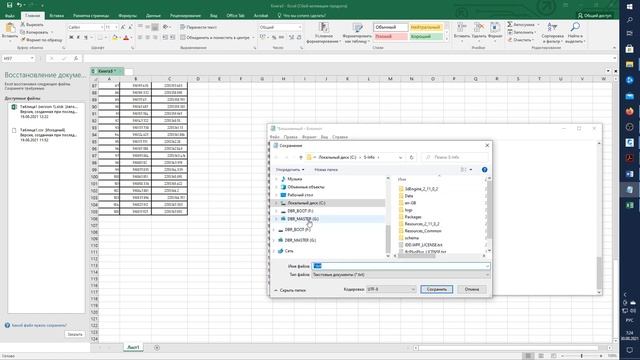Open the help link about which file to save
Viewport: 640px width, 360px height.
39,325
